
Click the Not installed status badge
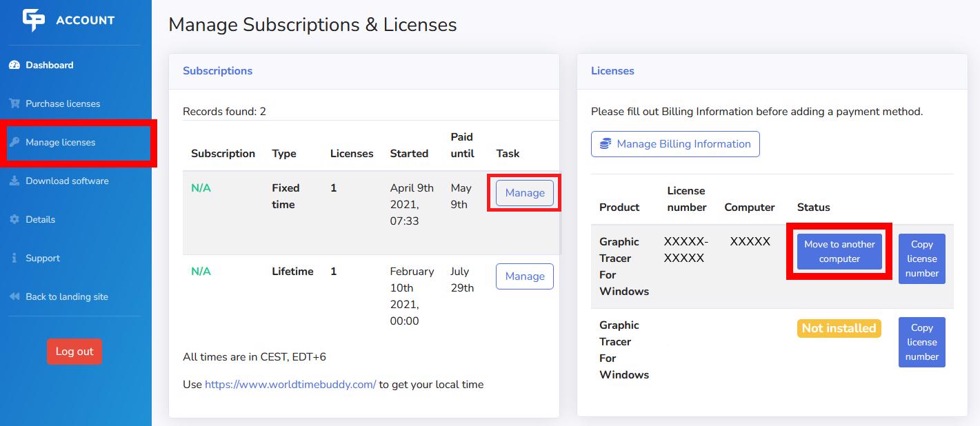[x=839, y=329]
